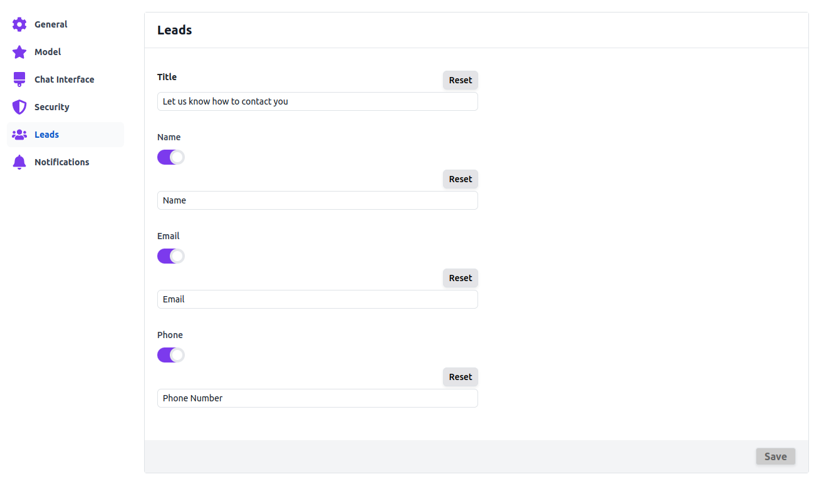The width and height of the screenshot is (814, 504).
Task: Open the General settings section
Action: pos(51,24)
